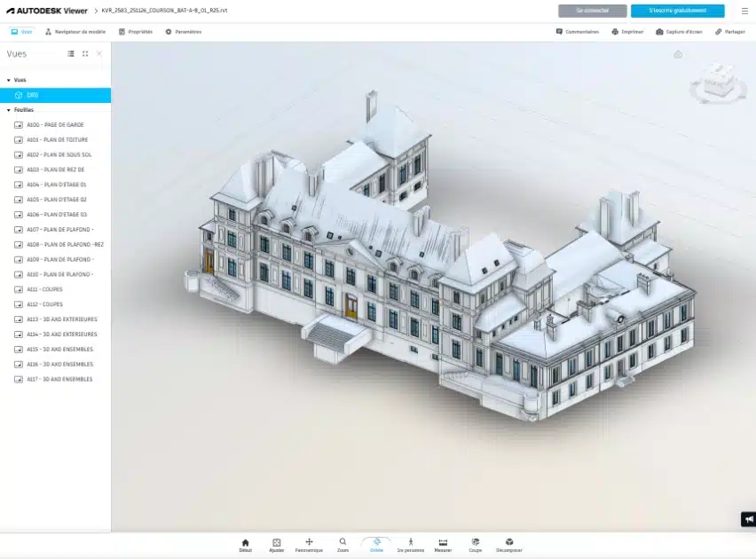Close the Vues panel
Screen dimensions: 756x559
pyautogui.click(x=99, y=53)
